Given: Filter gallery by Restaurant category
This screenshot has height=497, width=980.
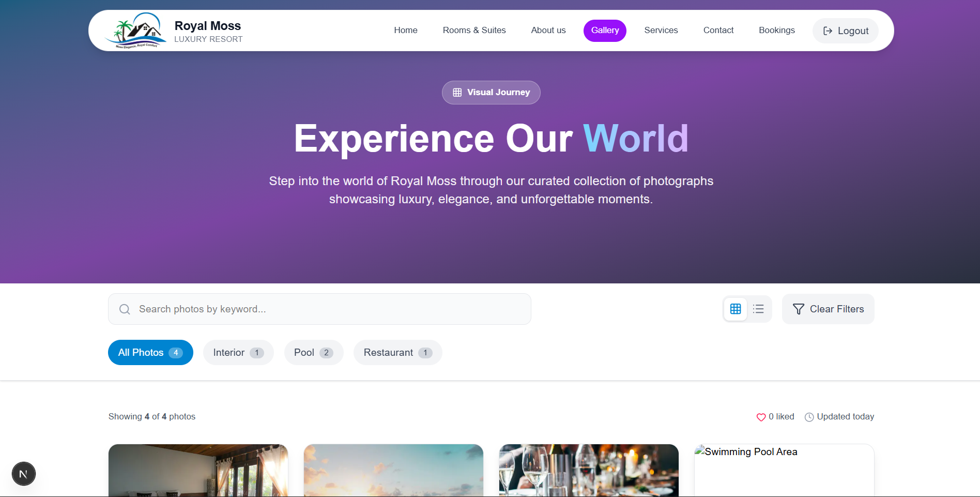Looking at the screenshot, I should coord(397,353).
